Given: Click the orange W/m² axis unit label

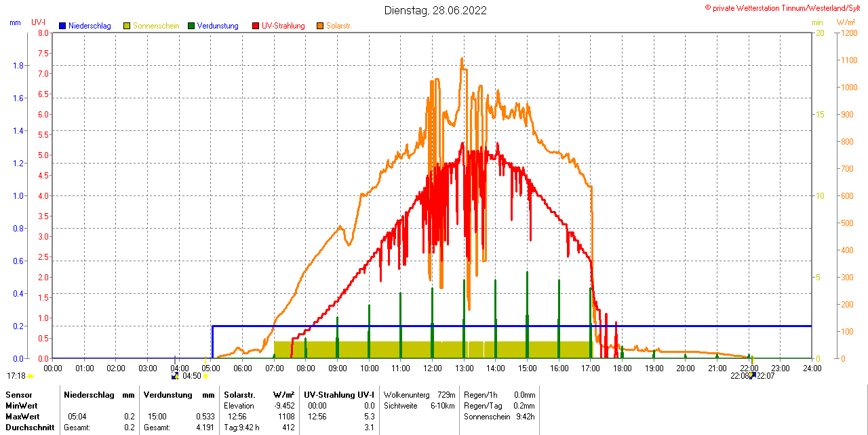Looking at the screenshot, I should tap(846, 22).
